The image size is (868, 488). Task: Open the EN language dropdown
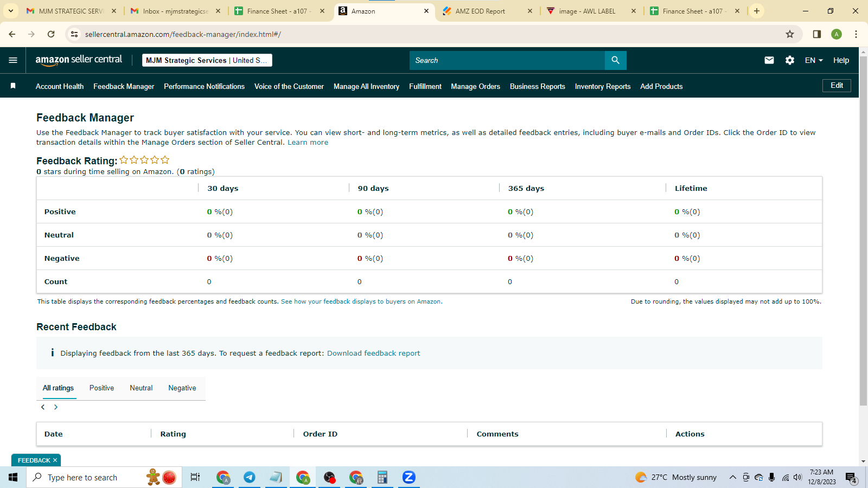pyautogui.click(x=814, y=60)
